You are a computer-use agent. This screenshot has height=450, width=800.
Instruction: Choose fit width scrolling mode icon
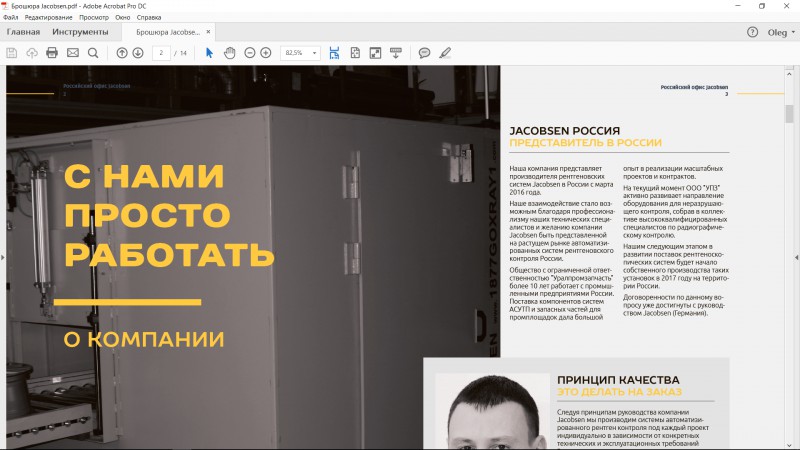click(334, 53)
